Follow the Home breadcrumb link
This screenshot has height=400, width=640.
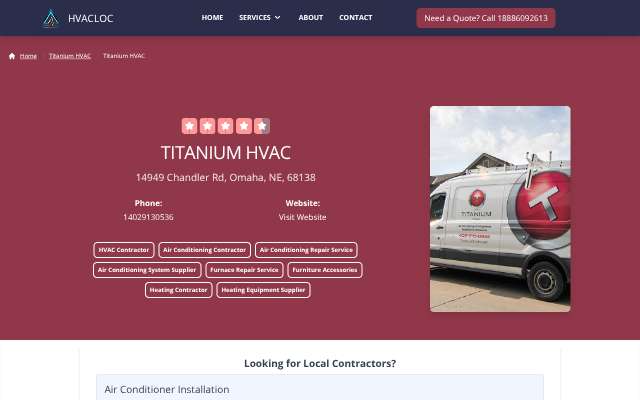[28, 56]
